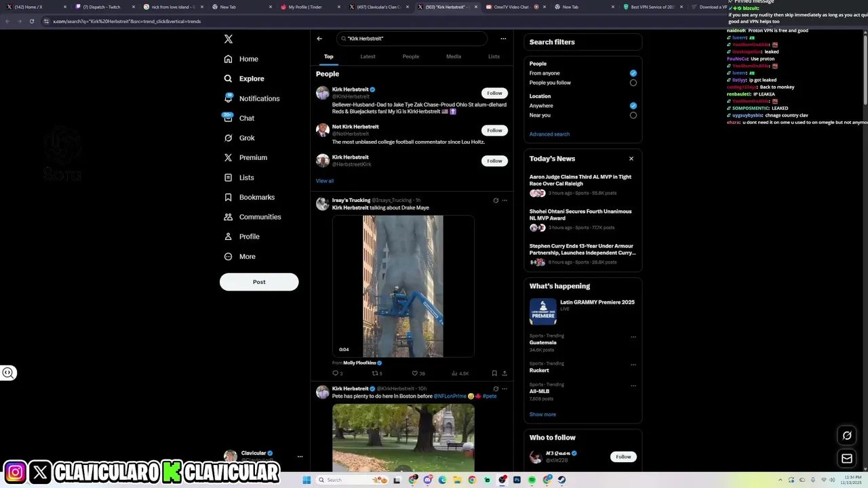The width and height of the screenshot is (868, 488).
Task: View analytics of Irsay's Trucking post
Action: [x=460, y=373]
